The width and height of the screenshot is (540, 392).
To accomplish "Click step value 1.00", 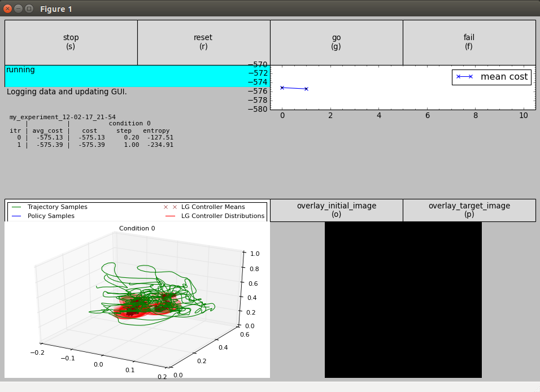I will click(132, 145).
